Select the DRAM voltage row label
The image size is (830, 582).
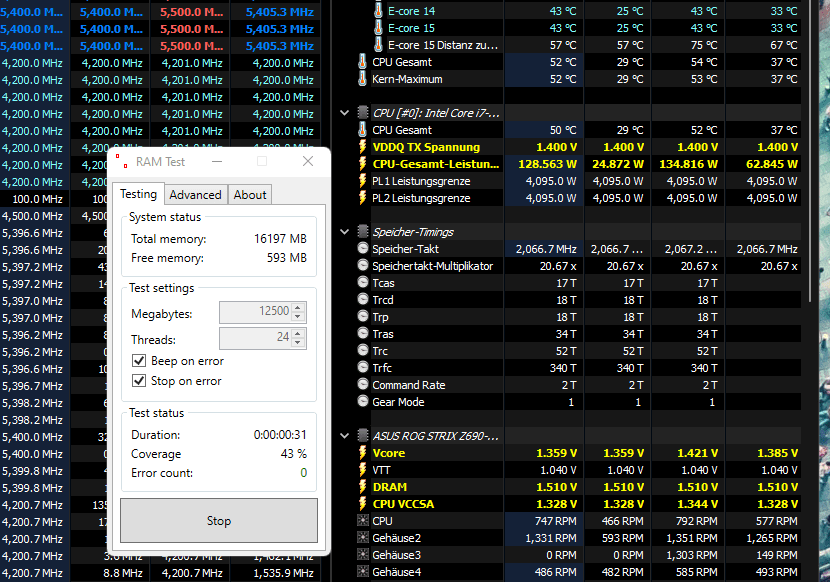coord(390,487)
